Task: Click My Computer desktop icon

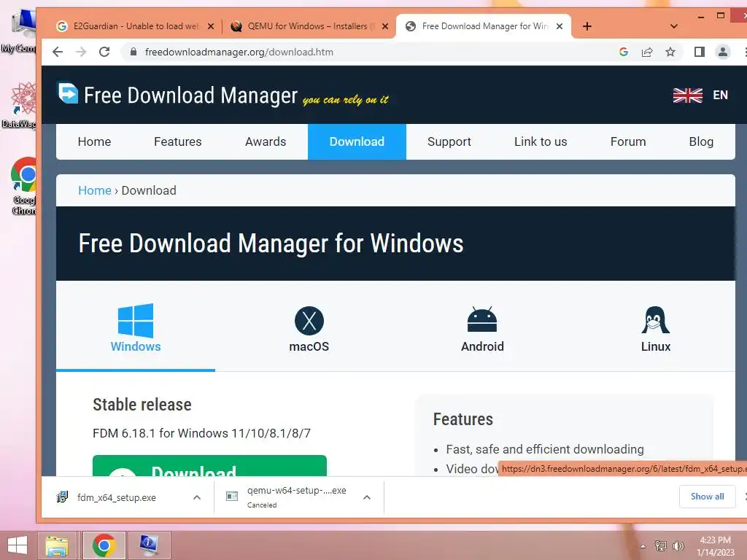Action: (x=20, y=31)
